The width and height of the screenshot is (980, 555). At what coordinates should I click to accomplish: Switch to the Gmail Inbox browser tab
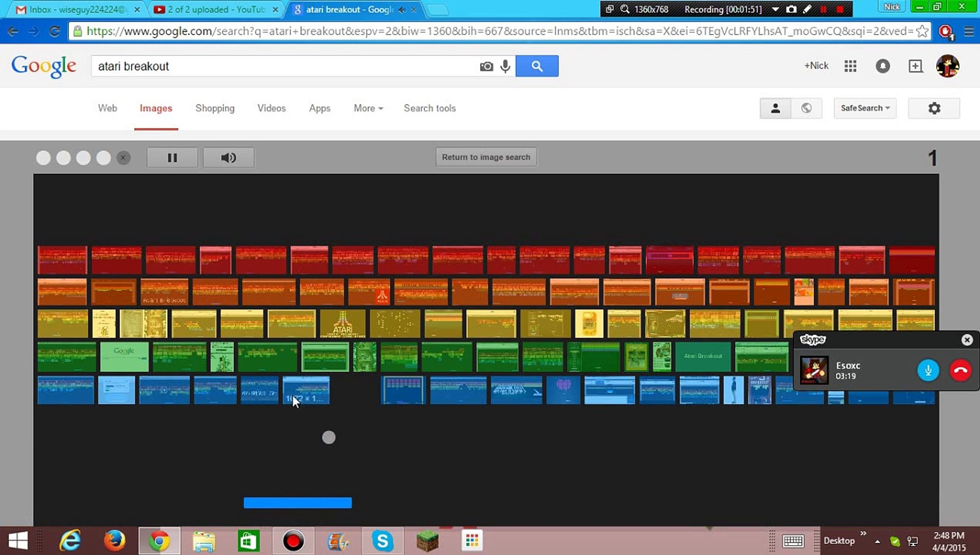(77, 9)
